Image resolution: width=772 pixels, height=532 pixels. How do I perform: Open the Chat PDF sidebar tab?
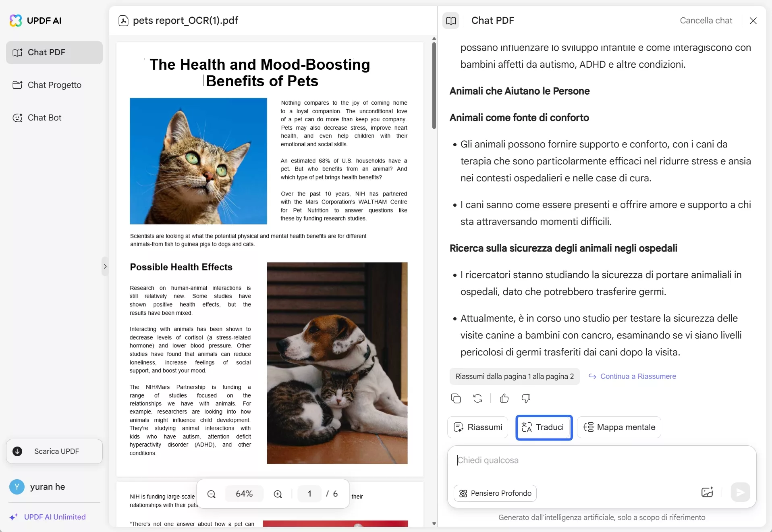click(54, 52)
